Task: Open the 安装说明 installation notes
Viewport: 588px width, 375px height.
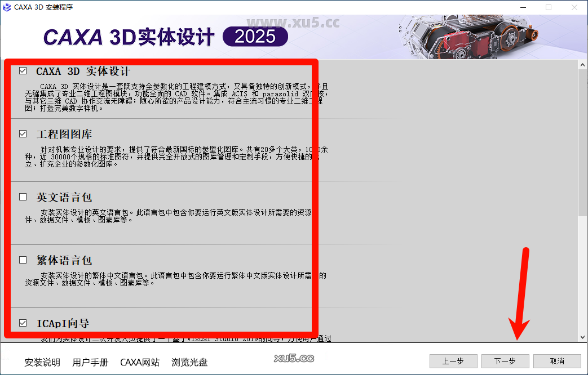Action: pos(42,363)
